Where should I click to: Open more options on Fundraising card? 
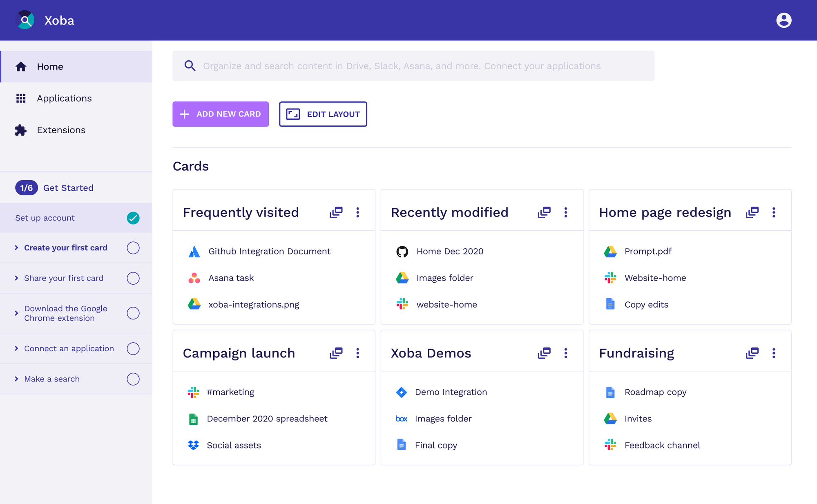pyautogui.click(x=773, y=353)
